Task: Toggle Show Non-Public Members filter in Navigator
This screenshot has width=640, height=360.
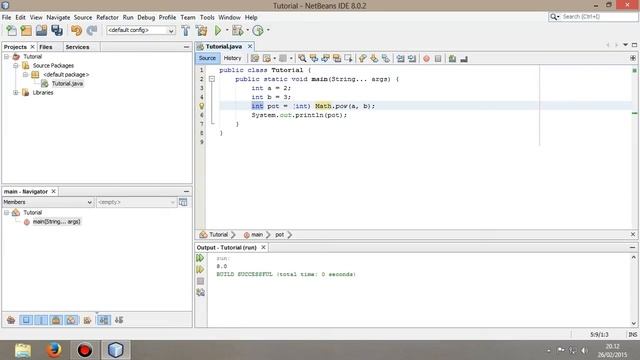Action: click(56, 320)
